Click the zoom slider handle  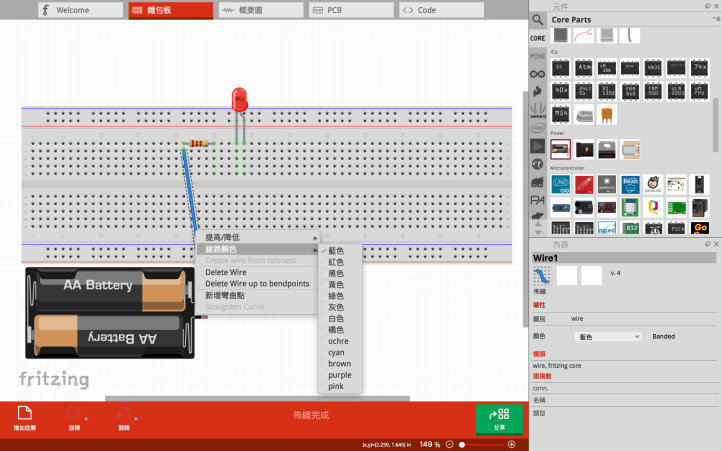[x=463, y=444]
